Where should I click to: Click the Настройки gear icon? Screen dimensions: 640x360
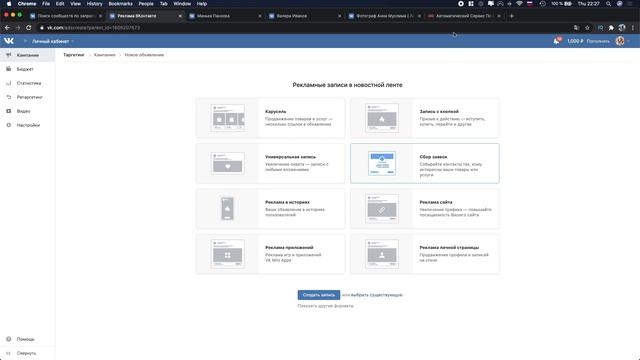click(x=9, y=125)
